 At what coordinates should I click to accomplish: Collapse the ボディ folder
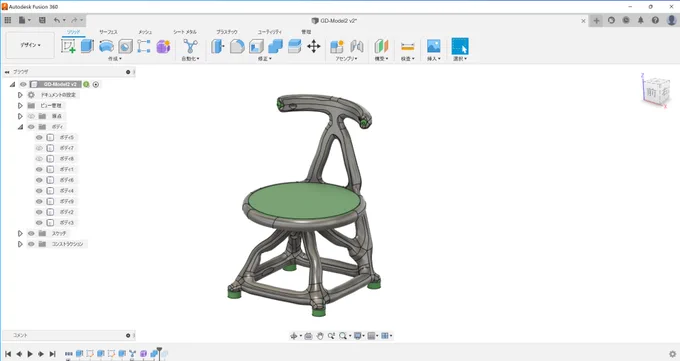coord(20,127)
